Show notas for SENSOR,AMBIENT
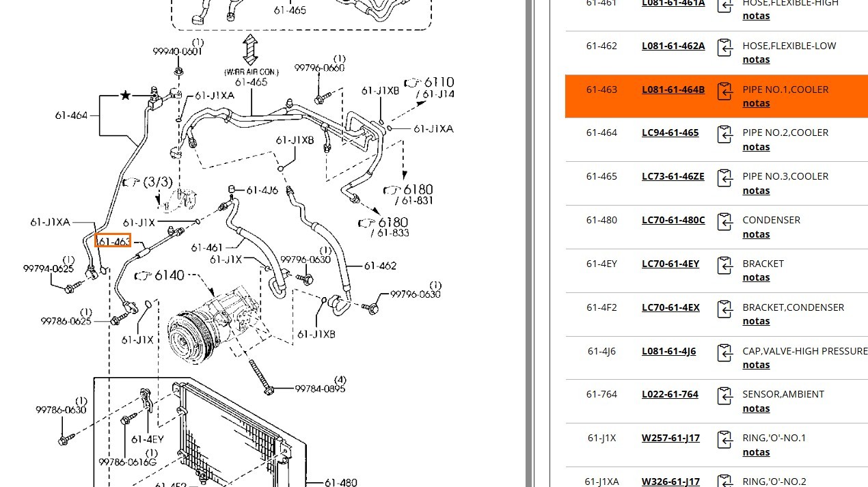The image size is (868, 487). 756,408
